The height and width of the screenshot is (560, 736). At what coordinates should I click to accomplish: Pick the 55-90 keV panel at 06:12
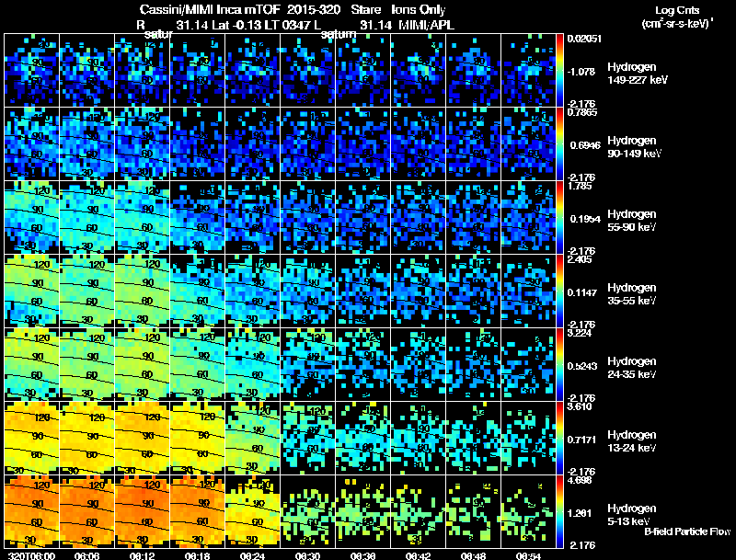[143, 217]
